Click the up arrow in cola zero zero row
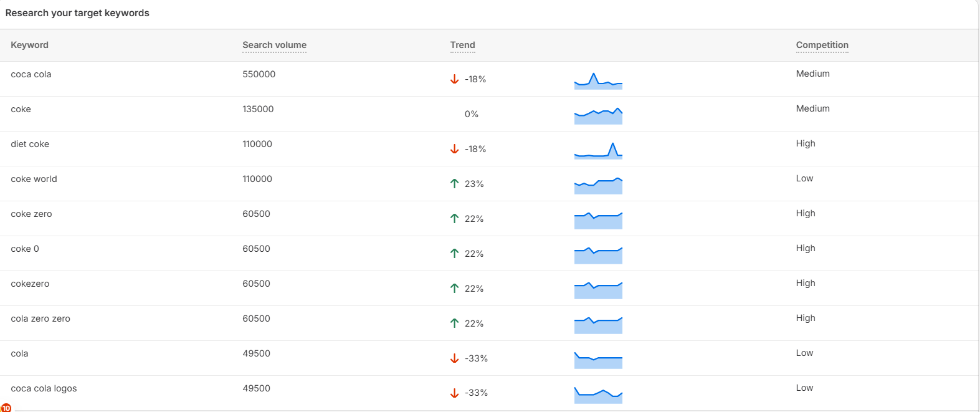980x412 pixels. click(x=454, y=323)
